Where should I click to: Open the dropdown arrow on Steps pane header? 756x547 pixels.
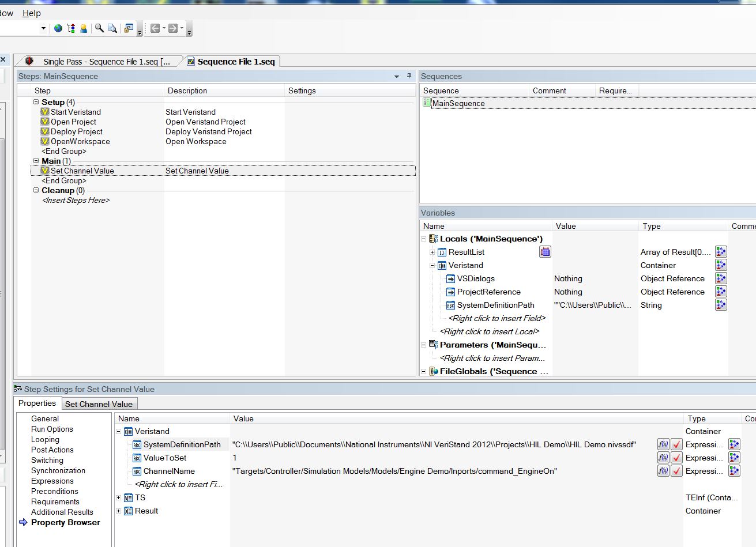pyautogui.click(x=397, y=77)
